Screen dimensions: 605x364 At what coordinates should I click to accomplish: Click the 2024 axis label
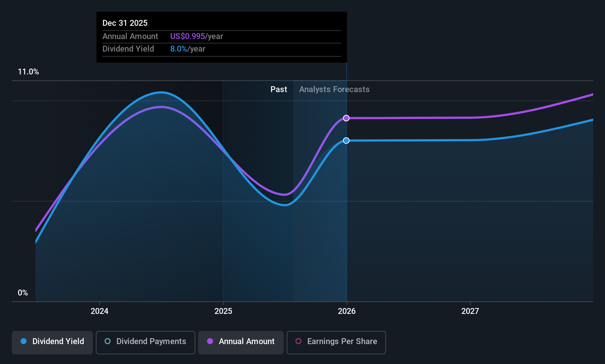pyautogui.click(x=99, y=311)
